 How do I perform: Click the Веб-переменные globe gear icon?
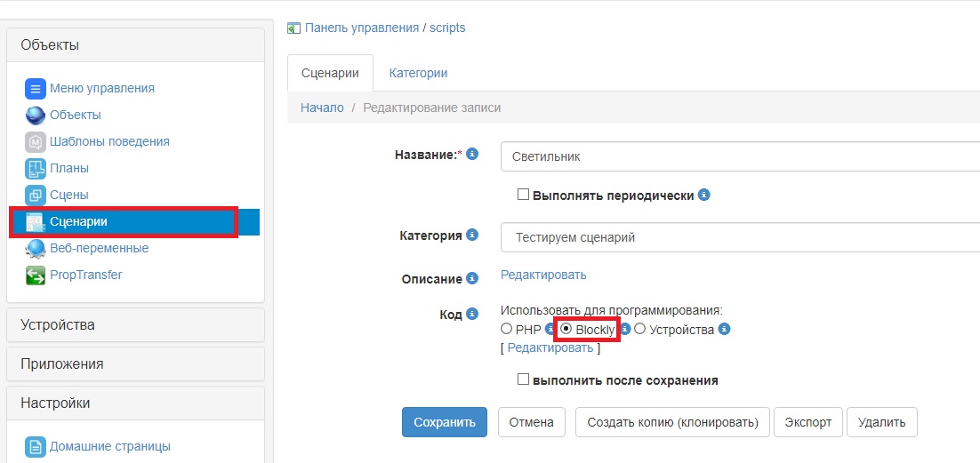[x=36, y=249]
